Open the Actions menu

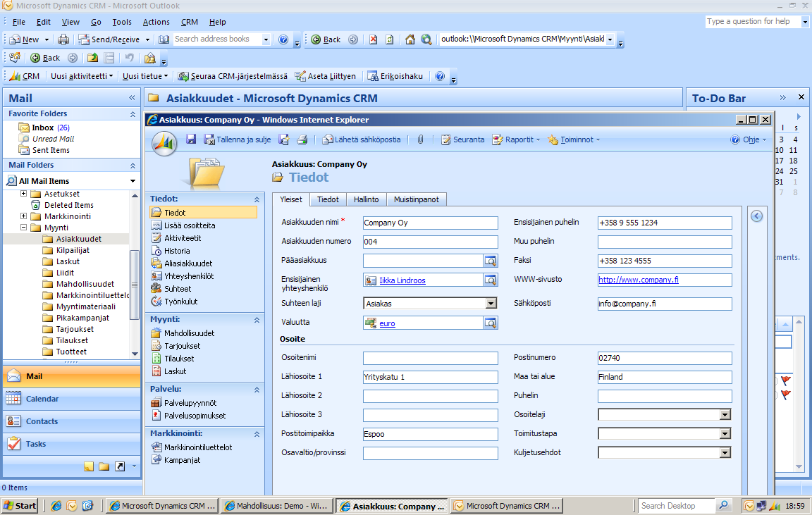[x=156, y=22]
